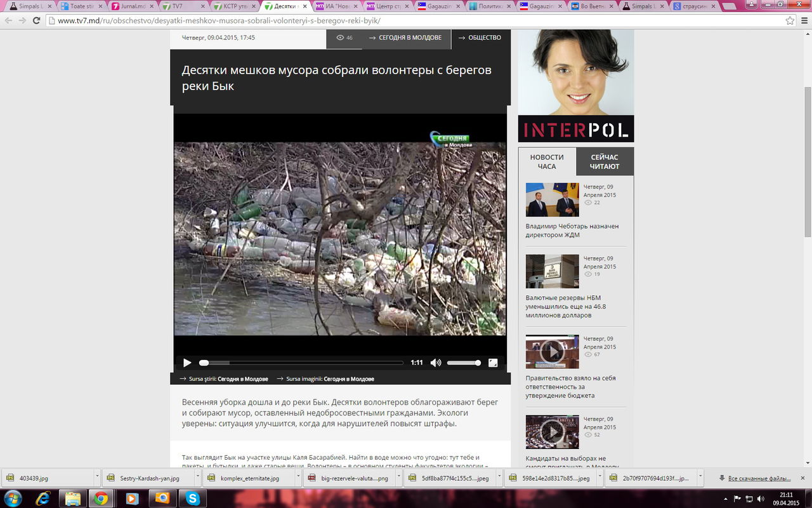Switch to the TV7 browser tab
This screenshot has width=812, height=508.
coord(183,6)
